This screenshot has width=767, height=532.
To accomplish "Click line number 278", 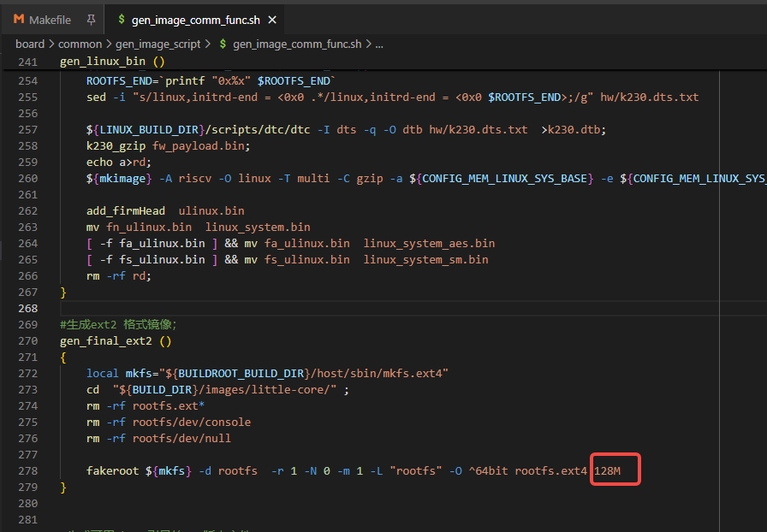I will tap(28, 471).
